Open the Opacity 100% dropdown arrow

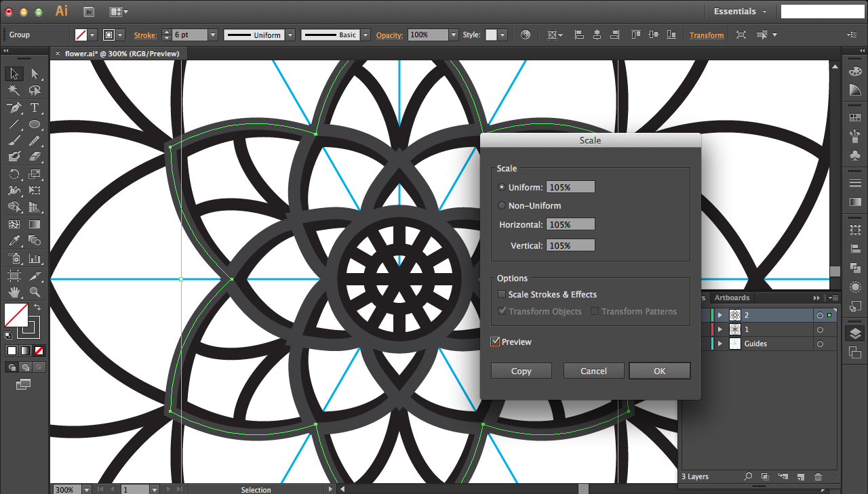[x=454, y=35]
